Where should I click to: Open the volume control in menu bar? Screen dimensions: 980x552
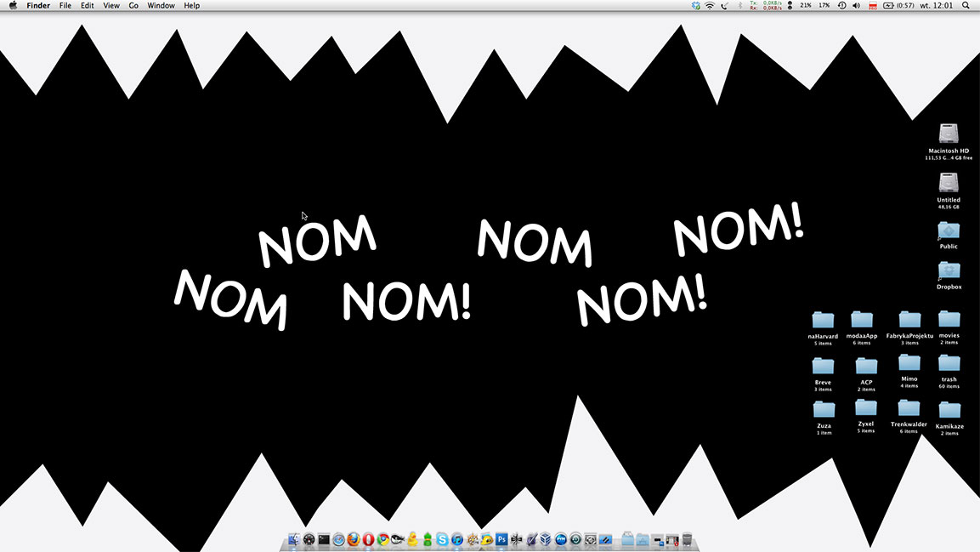[856, 5]
